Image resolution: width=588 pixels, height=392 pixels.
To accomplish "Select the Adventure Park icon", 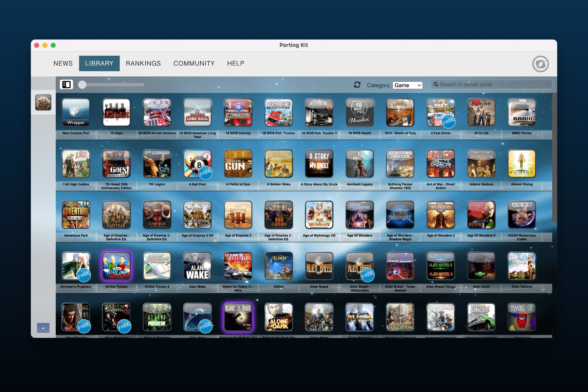I will (76, 215).
